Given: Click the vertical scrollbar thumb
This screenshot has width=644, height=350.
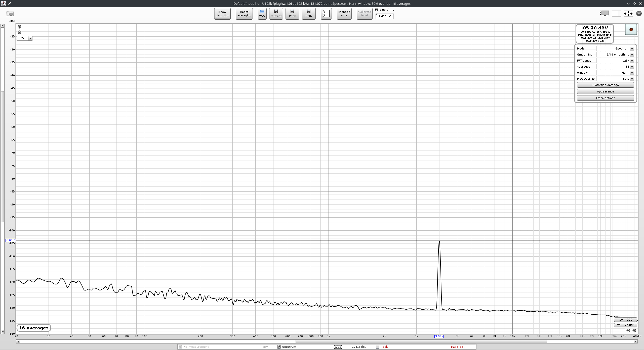Looking at the screenshot, I should [x=3, y=157].
